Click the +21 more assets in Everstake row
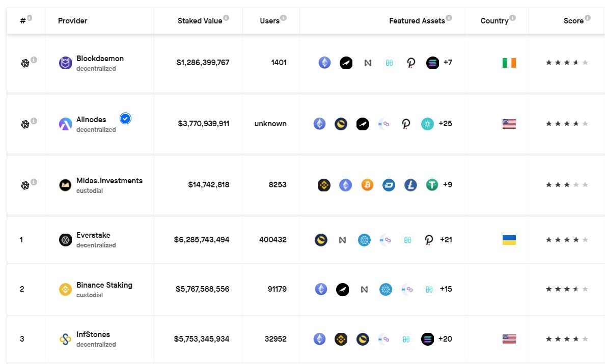Viewport: 605px width, 364px height. pyautogui.click(x=446, y=240)
